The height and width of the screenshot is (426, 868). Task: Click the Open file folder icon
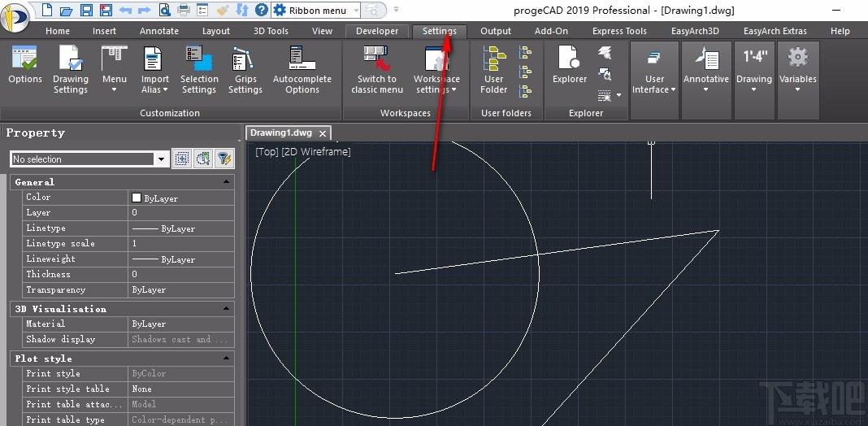(x=67, y=10)
